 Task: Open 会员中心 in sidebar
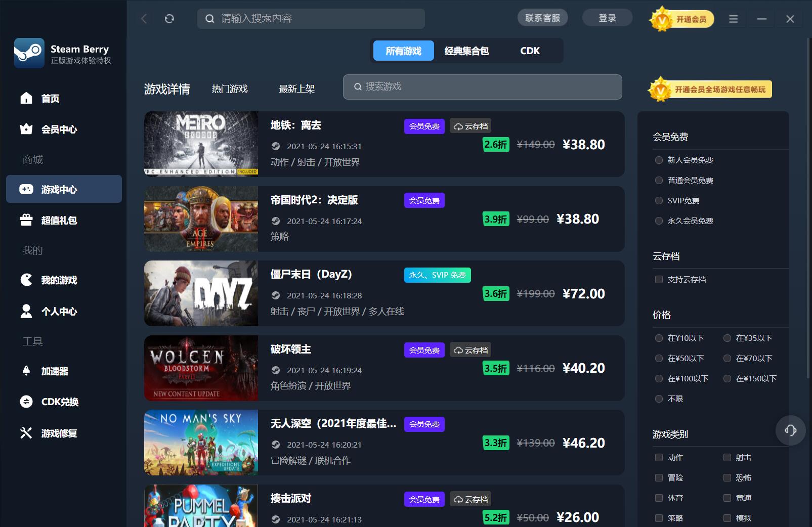pos(64,129)
